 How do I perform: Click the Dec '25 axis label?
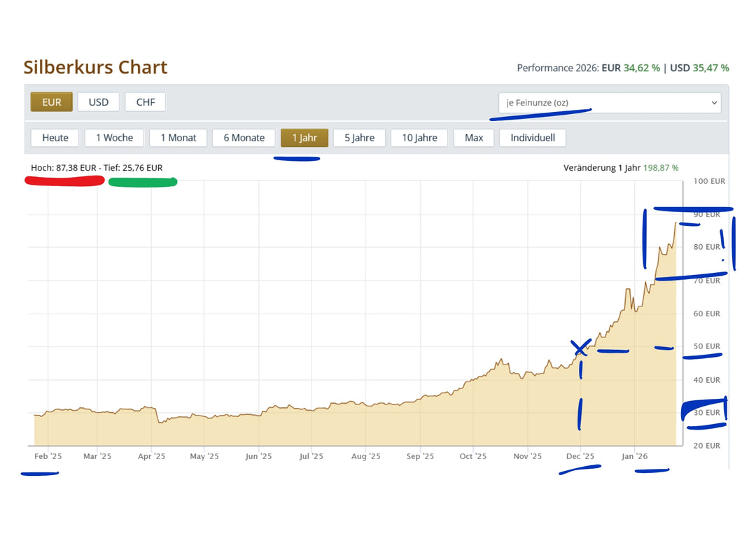click(580, 456)
